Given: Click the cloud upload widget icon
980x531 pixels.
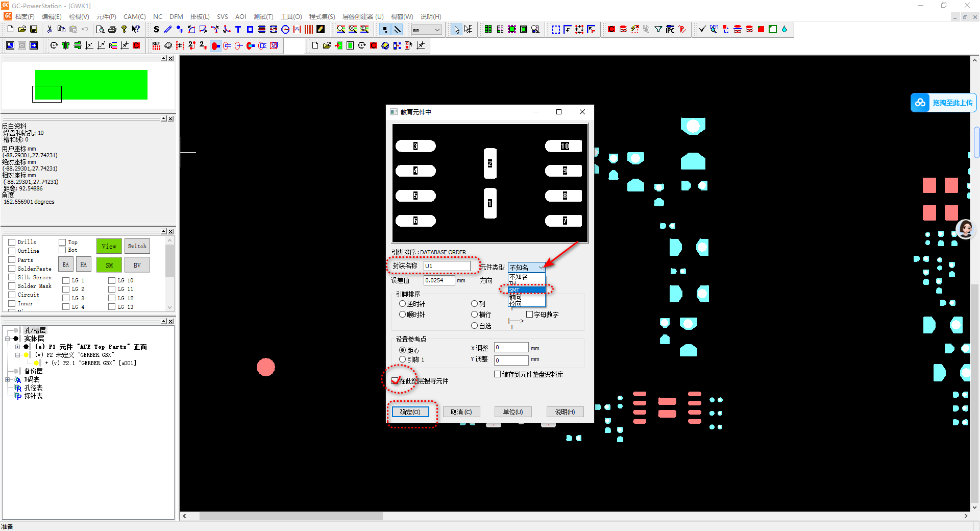Looking at the screenshot, I should click(920, 103).
